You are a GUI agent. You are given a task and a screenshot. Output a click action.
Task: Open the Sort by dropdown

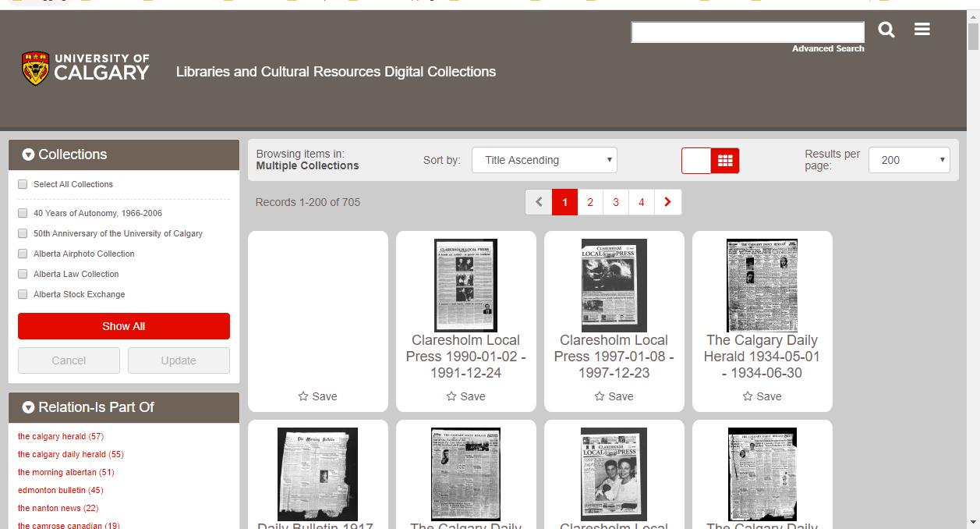[544, 160]
